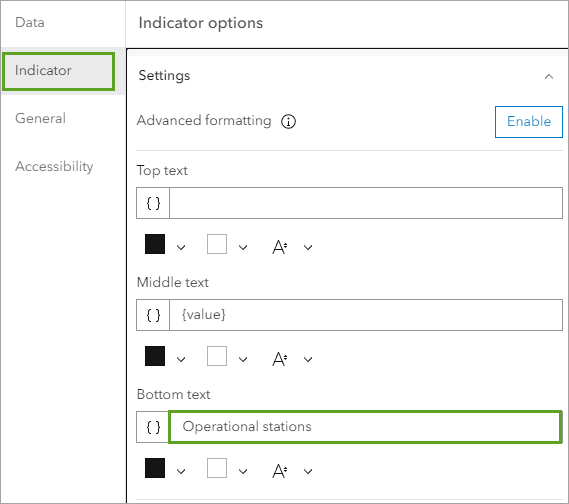Click the Top text font size icon
Viewport: 569px width, 504px height.
(x=280, y=247)
